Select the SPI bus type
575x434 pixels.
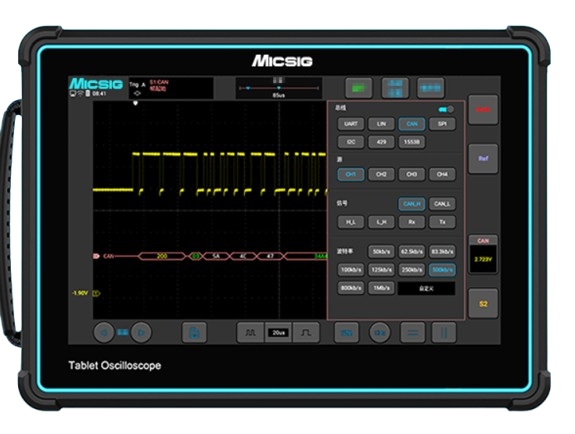[x=442, y=124]
